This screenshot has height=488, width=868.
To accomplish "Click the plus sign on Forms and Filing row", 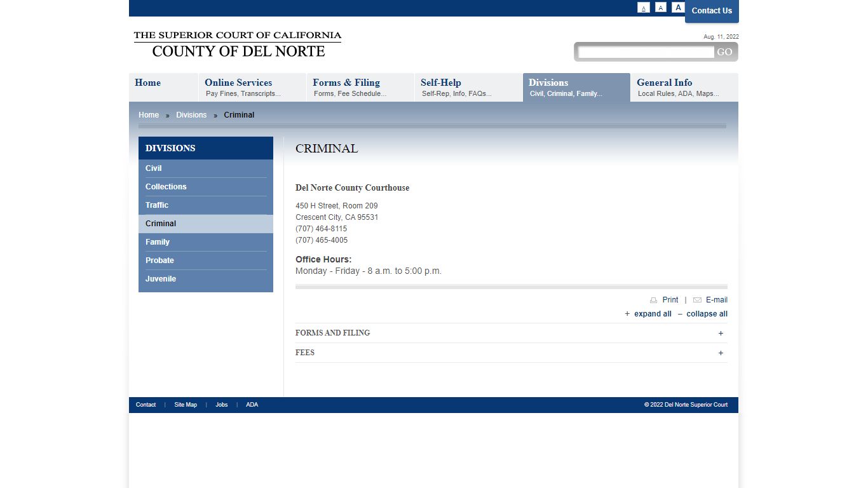I will point(721,333).
